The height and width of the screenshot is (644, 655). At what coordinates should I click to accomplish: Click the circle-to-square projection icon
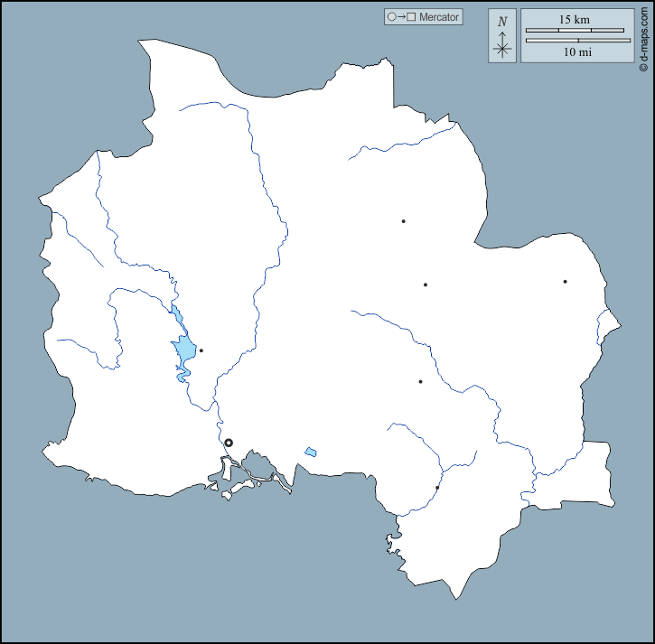point(400,17)
